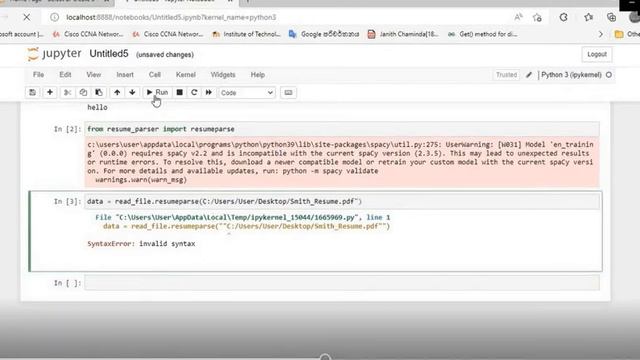Click the Trusted notebook indicator

(506, 75)
